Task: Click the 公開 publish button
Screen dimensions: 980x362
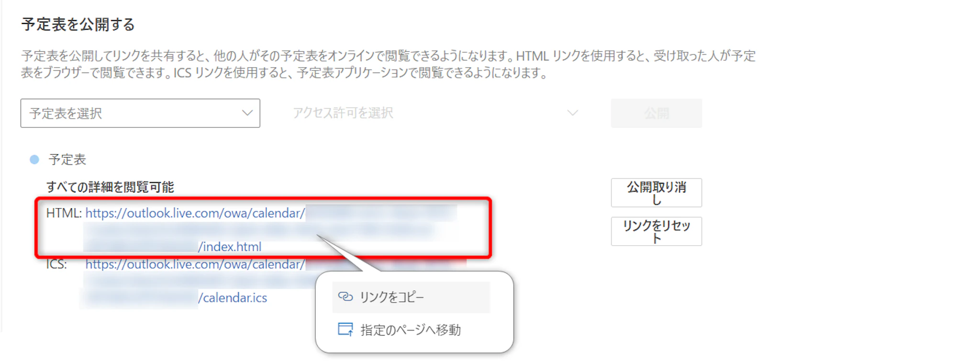Action: 656,113
